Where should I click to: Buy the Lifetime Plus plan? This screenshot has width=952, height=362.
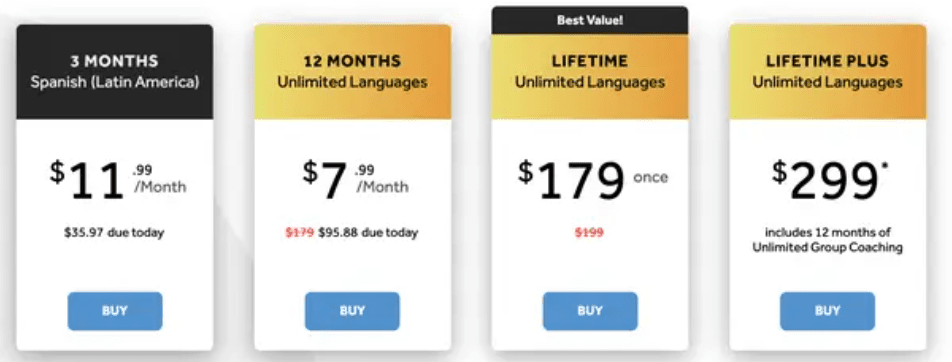[x=828, y=311]
